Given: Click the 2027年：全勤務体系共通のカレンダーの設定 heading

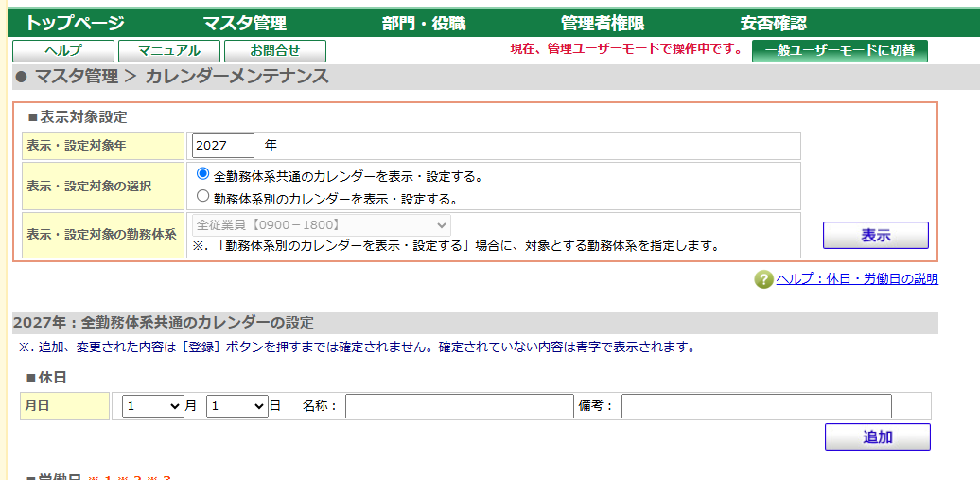Looking at the screenshot, I should click(163, 323).
